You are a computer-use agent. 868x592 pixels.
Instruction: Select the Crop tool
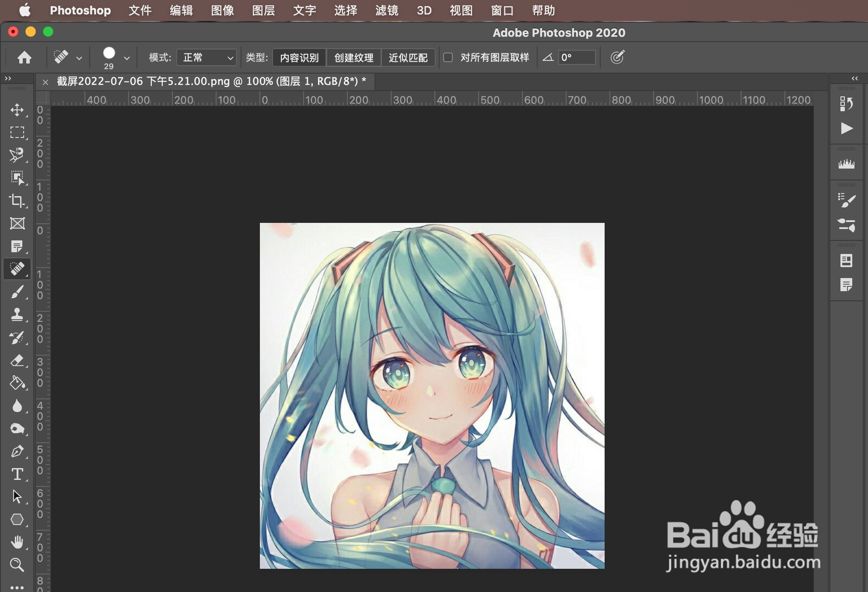[17, 201]
